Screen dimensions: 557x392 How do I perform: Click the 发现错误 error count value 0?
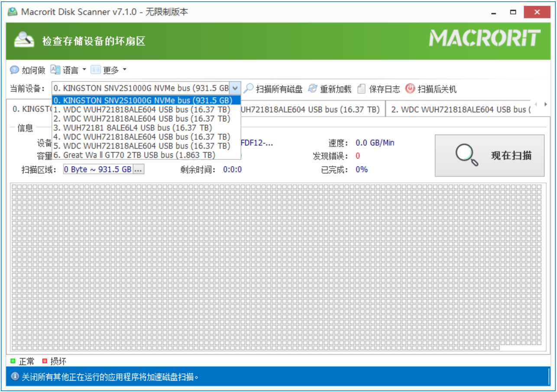tap(358, 156)
